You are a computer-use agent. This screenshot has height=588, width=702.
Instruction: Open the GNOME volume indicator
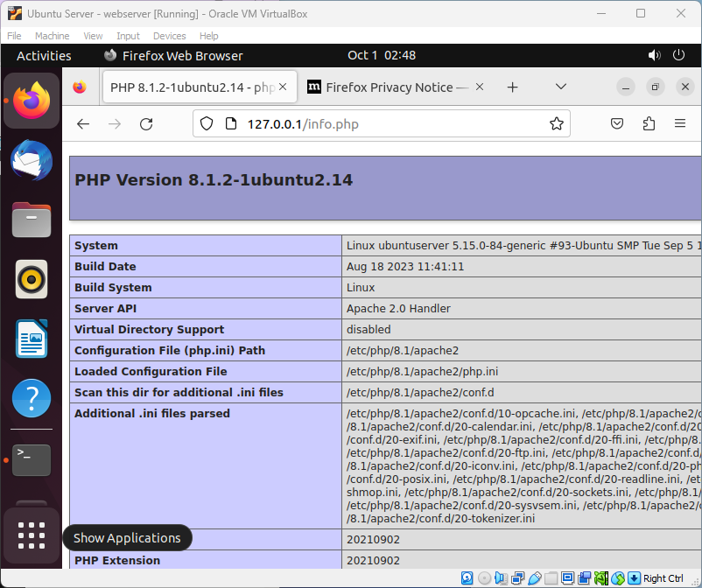click(654, 55)
